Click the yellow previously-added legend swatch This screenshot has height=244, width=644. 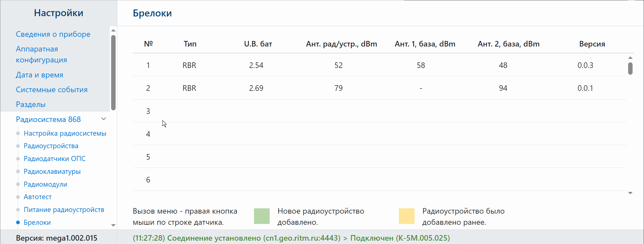[406, 216]
